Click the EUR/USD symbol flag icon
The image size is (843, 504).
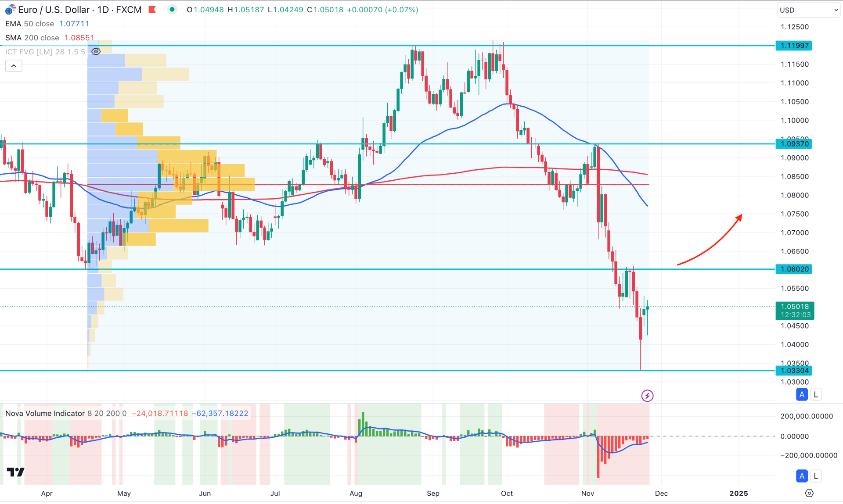pos(10,10)
